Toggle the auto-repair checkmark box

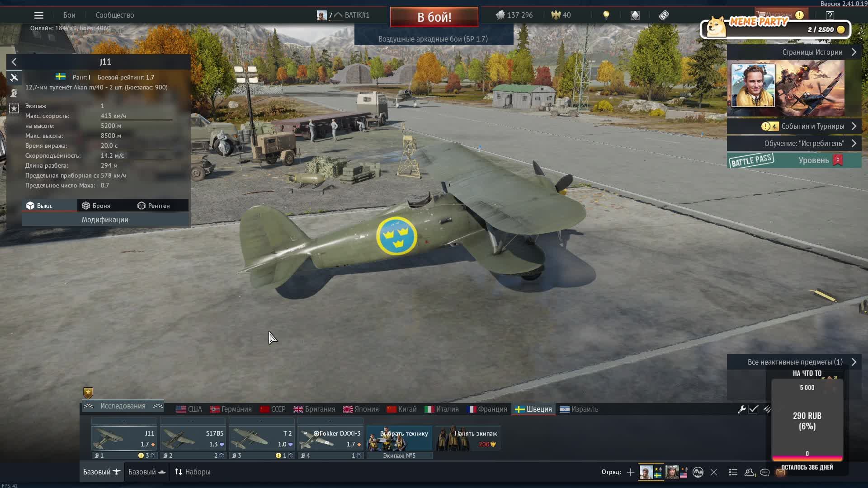click(x=753, y=409)
